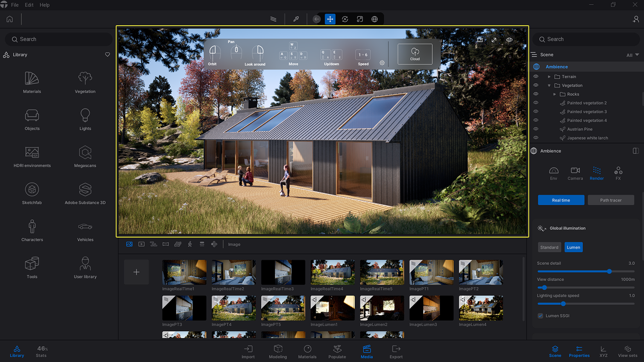Pick a material with the eyedropper tool
This screenshot has height=362, width=644.
[x=296, y=19]
